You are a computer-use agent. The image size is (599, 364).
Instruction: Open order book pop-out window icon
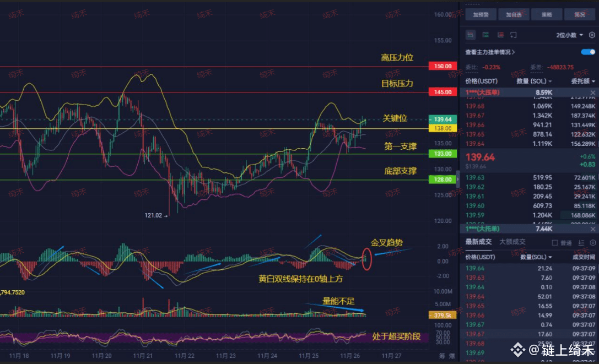point(514,35)
